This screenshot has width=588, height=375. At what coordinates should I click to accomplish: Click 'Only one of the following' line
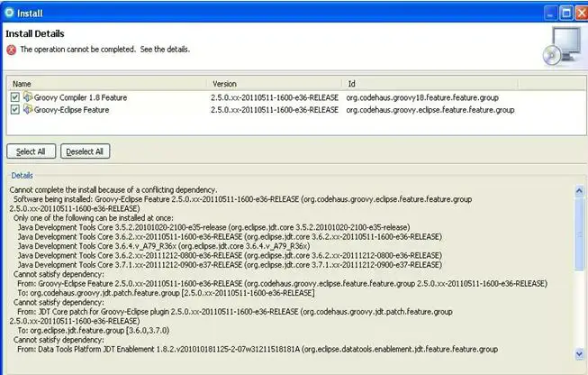[94, 218]
